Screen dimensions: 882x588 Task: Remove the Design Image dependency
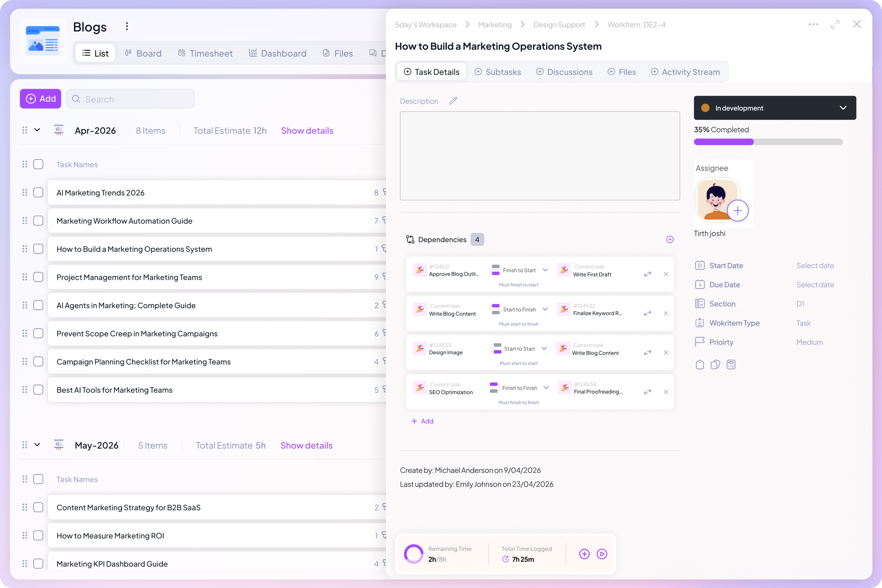(666, 353)
